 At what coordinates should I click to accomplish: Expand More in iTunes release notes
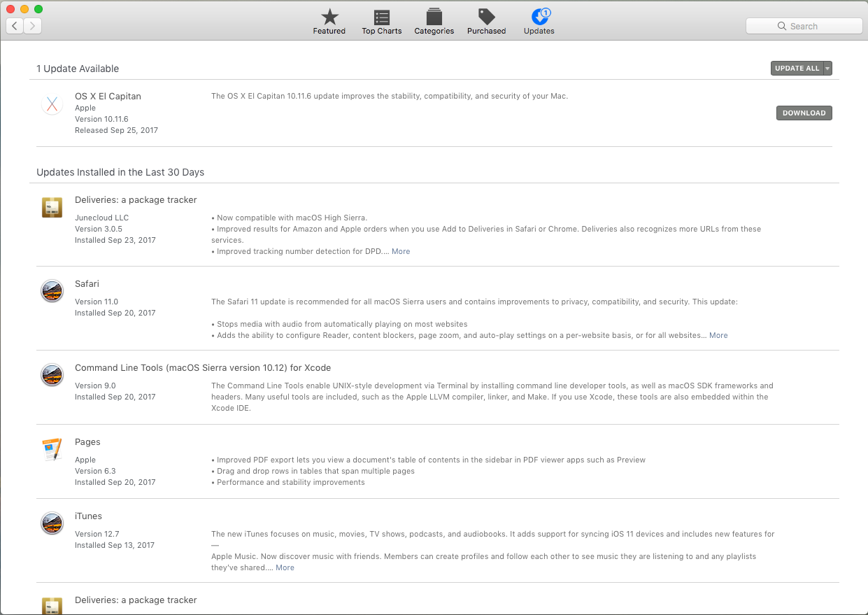pos(285,567)
